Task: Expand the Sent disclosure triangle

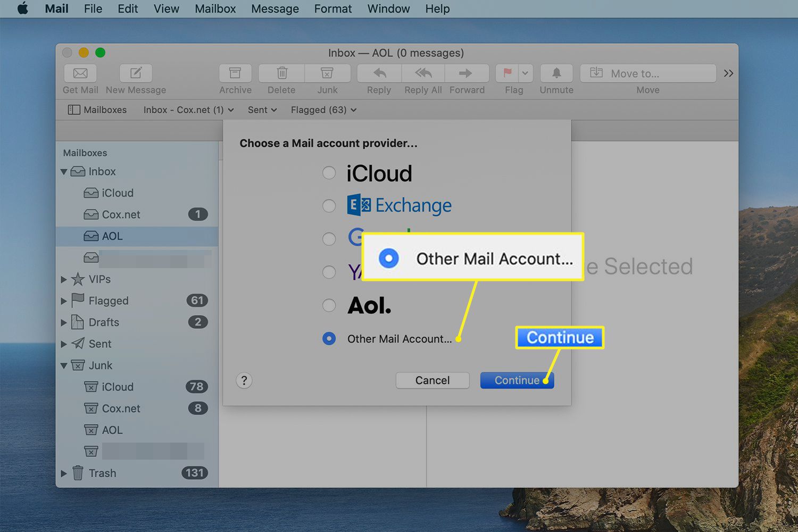Action: 64,344
